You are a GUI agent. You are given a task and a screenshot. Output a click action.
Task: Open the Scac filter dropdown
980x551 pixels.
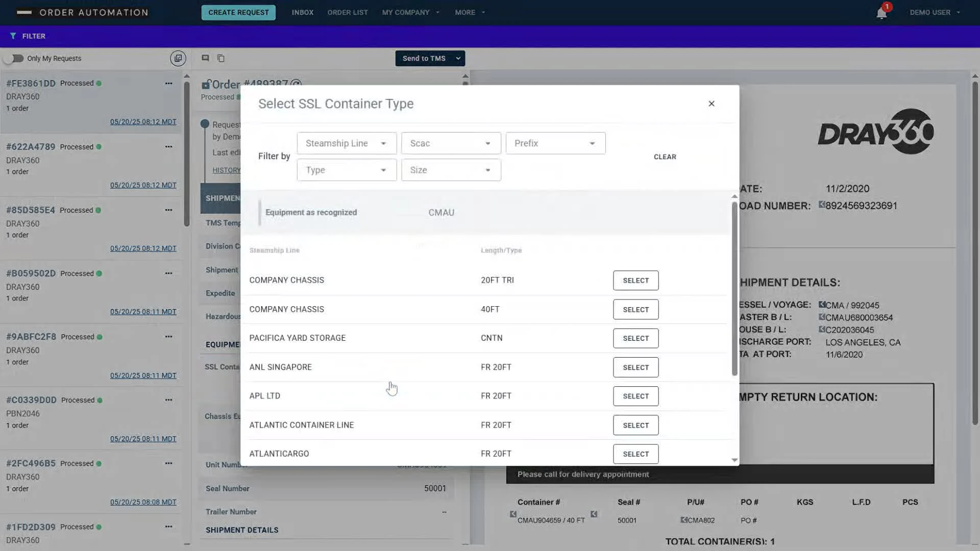(451, 143)
